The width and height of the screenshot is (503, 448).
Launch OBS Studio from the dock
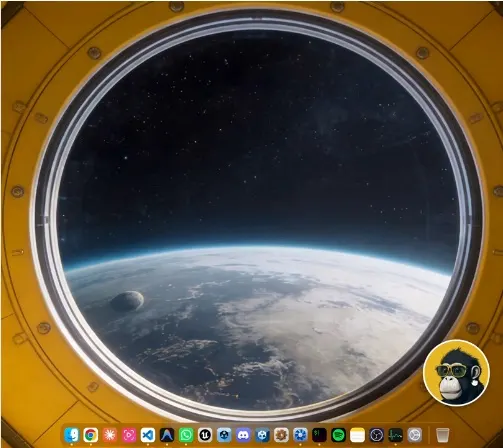tap(377, 435)
